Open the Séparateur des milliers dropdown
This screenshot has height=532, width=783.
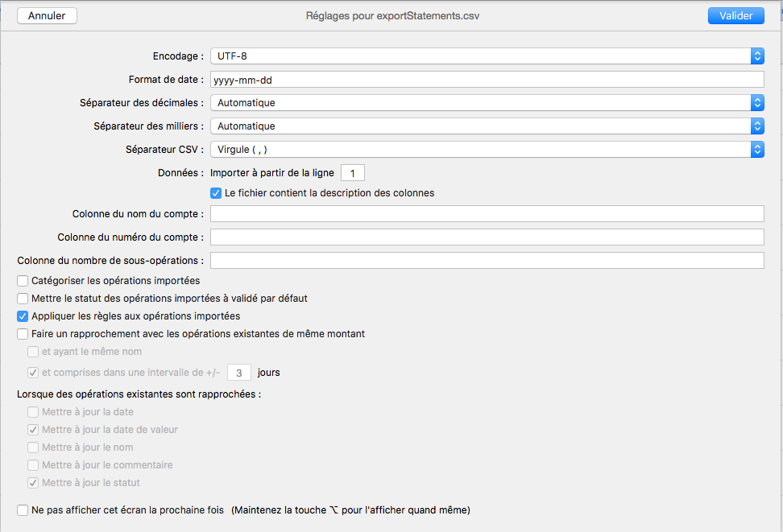pyautogui.click(x=487, y=126)
